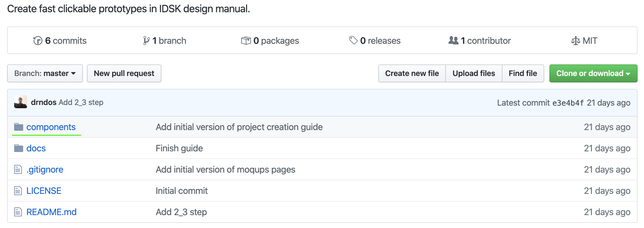Open the Branch: master dropdown
The height and width of the screenshot is (228, 644).
pyautogui.click(x=45, y=73)
